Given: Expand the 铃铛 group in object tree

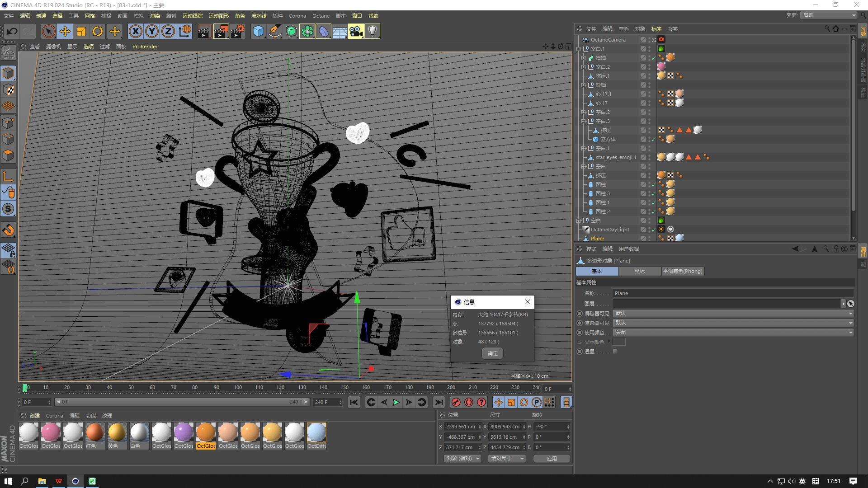Looking at the screenshot, I should click(584, 85).
